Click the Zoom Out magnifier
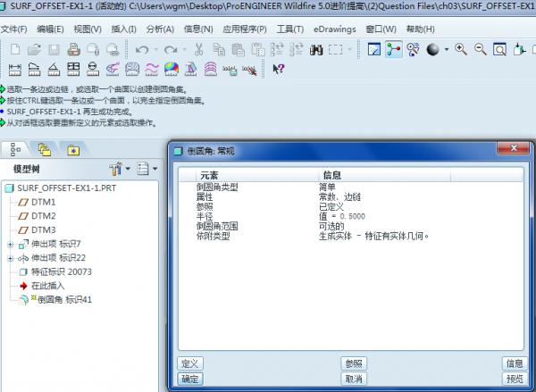 tap(481, 49)
